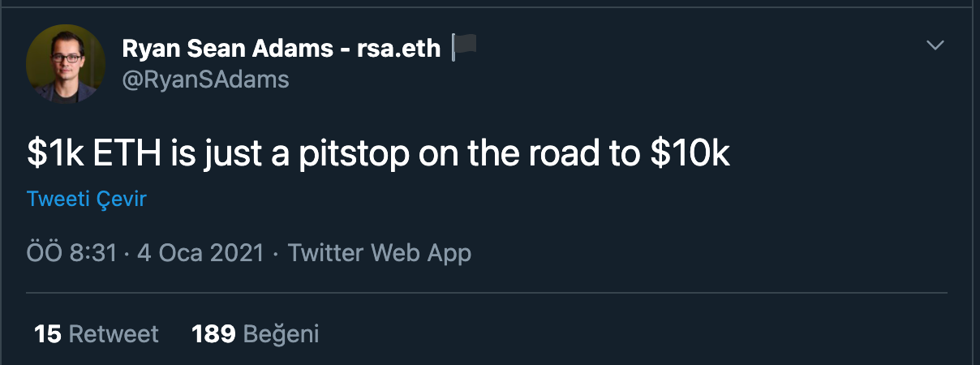Screen dimensions: 980x365
Task: Click Ryan Sean Adams' profile avatar photo
Action: click(67, 64)
